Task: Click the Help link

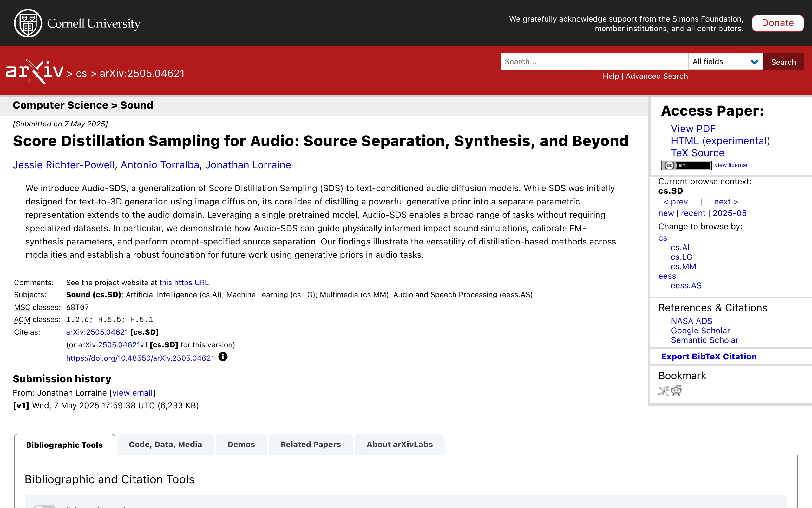Action: pyautogui.click(x=611, y=76)
